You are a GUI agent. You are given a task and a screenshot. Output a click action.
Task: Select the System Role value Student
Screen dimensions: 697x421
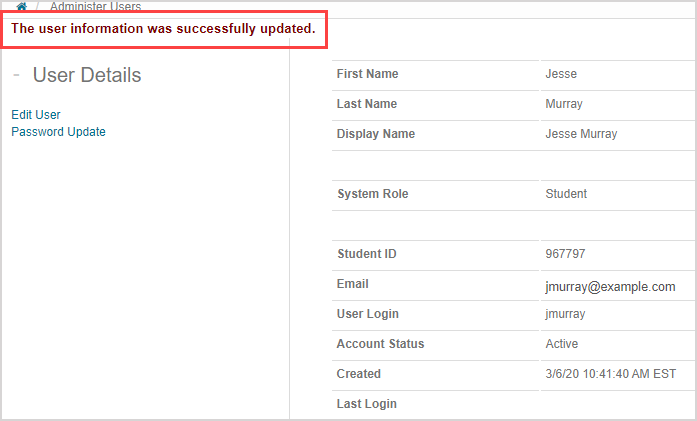(566, 194)
